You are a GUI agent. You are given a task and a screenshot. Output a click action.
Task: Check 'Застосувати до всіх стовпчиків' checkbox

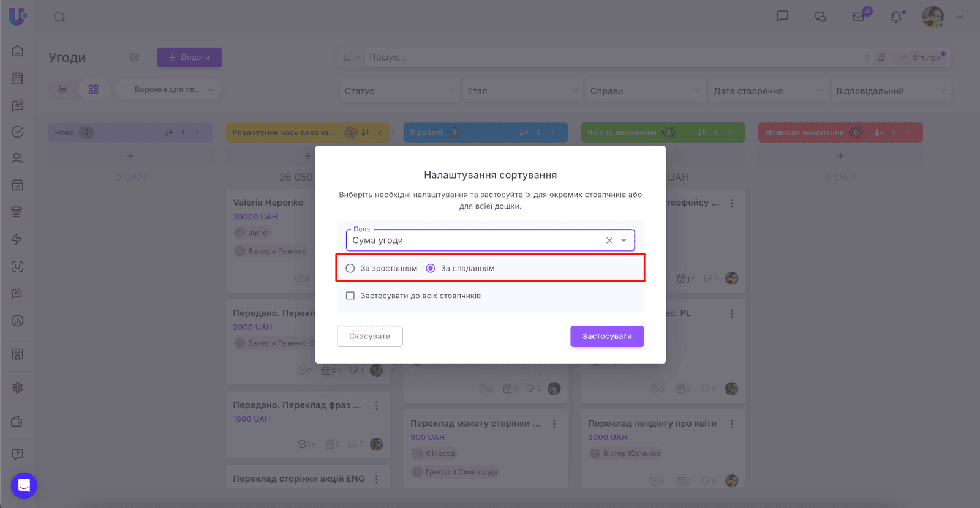tap(350, 296)
